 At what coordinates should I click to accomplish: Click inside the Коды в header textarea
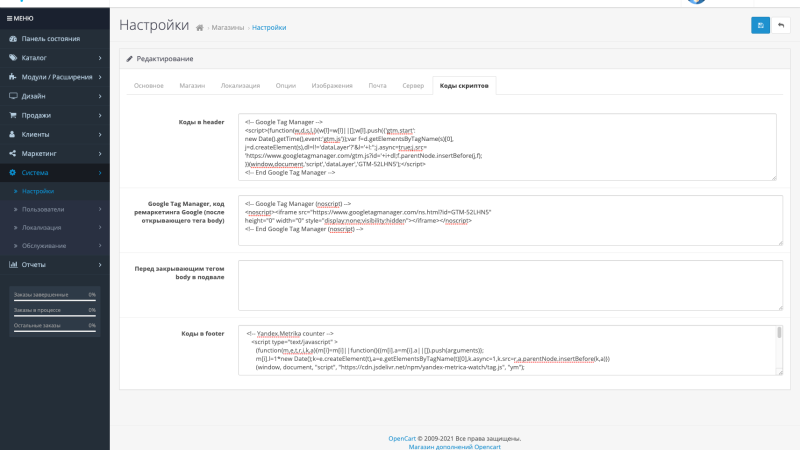(507, 147)
